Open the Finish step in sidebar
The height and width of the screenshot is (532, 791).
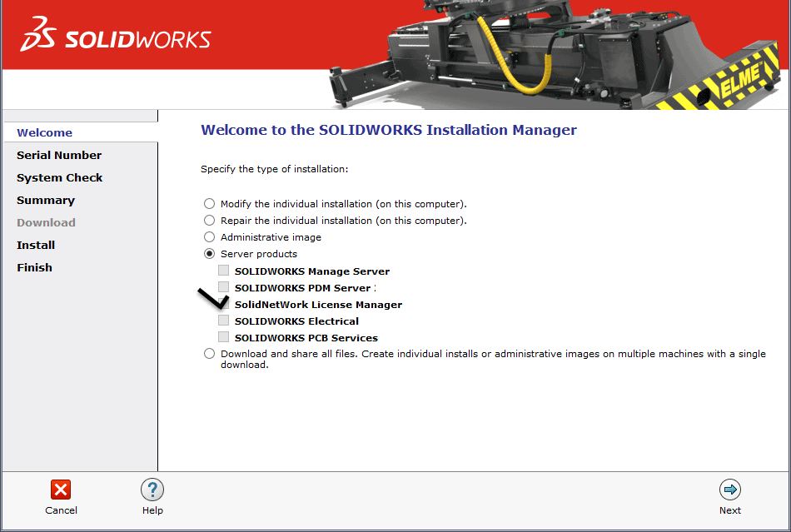(x=34, y=268)
